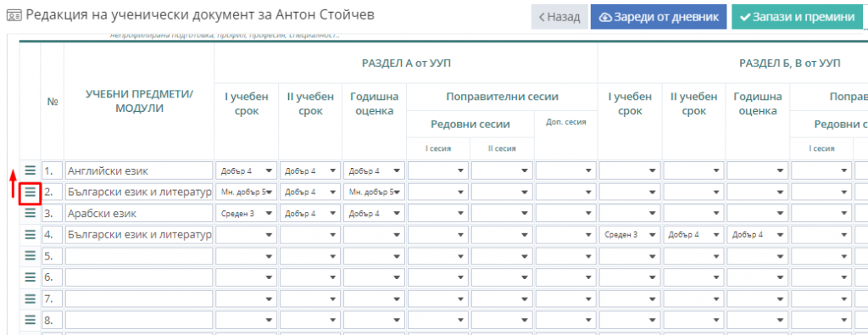
Task: Click the reorder handle icon for row 1
Action: [30, 170]
